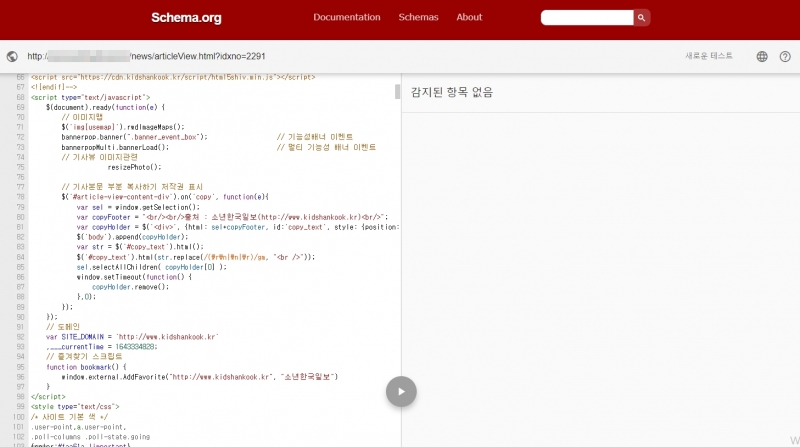Click the <style type="text/css"> line
This screenshot has width=800, height=447.
coord(75,407)
